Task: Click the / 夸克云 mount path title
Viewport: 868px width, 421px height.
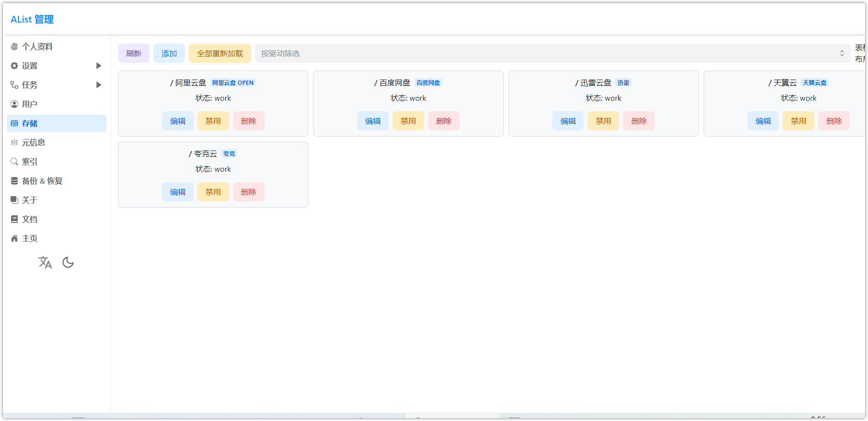Action: [203, 154]
